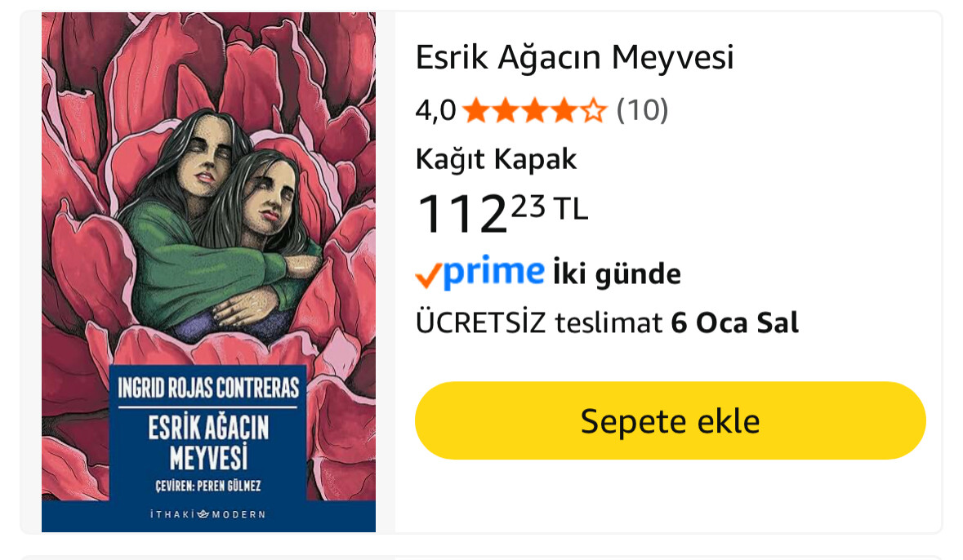Click the prime checkmark icon
The height and width of the screenshot is (560, 963).
point(428,275)
